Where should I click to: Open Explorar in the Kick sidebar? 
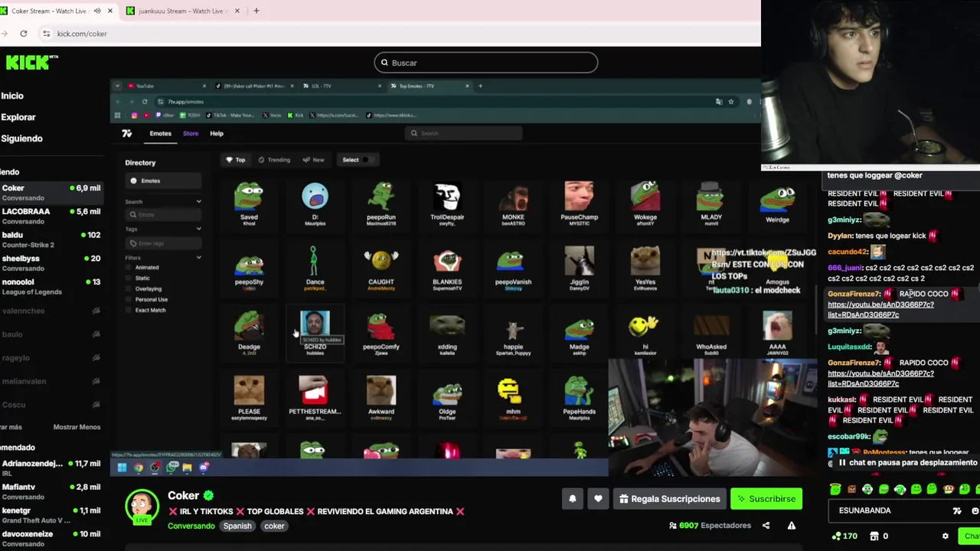click(x=18, y=117)
